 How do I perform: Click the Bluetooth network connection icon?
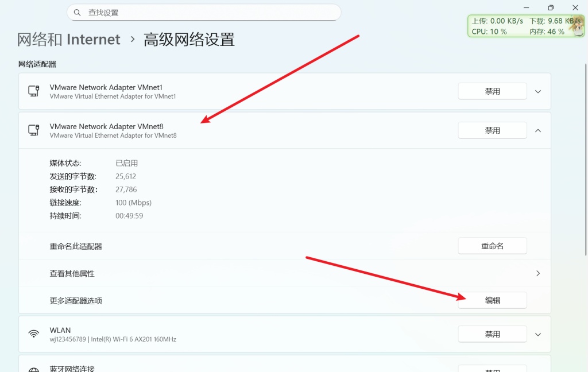click(x=34, y=370)
